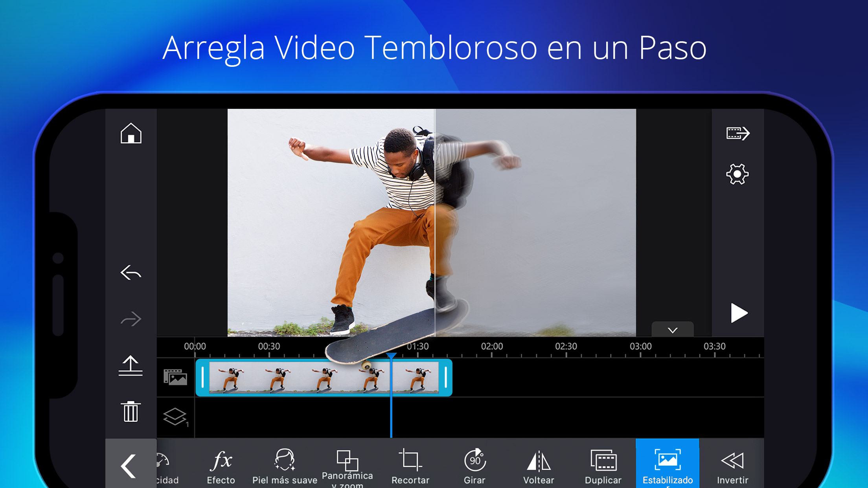Jump to 03:00 on timeline ruler
The width and height of the screenshot is (868, 488).
(640, 346)
